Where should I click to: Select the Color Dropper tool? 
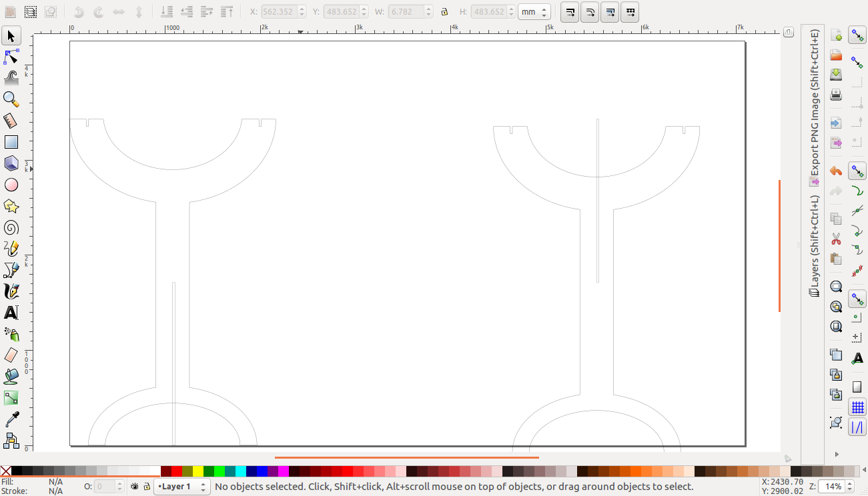(11, 419)
